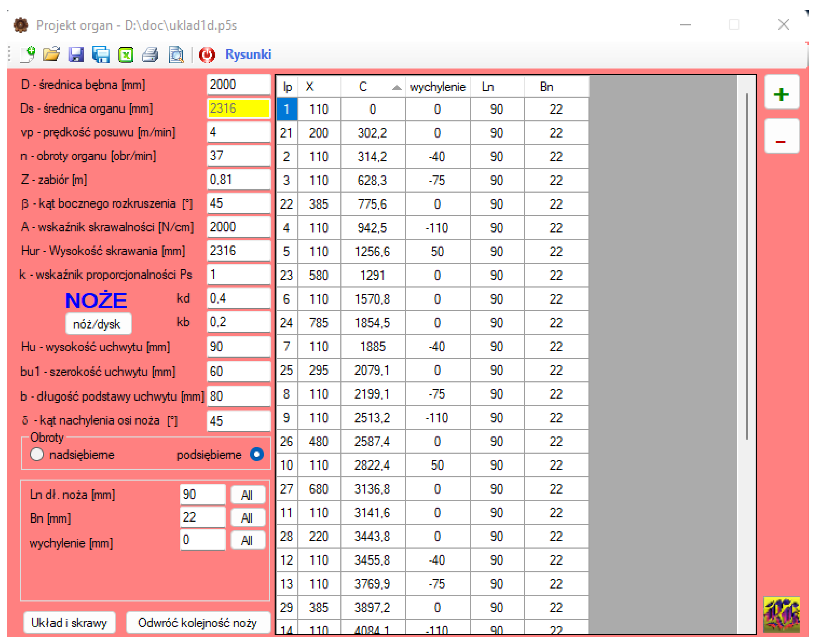Open a file with the folder icon
Image resolution: width=816 pixels, height=644 pixels.
click(x=51, y=55)
